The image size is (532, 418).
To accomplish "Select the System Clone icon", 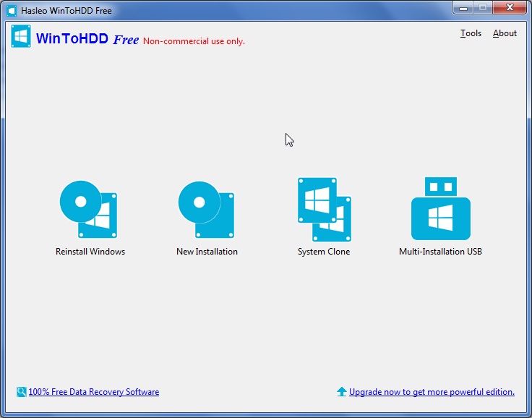I will pyautogui.click(x=325, y=209).
